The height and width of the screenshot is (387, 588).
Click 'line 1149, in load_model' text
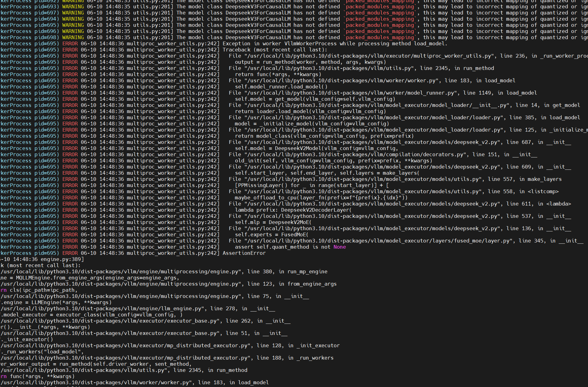point(500,93)
